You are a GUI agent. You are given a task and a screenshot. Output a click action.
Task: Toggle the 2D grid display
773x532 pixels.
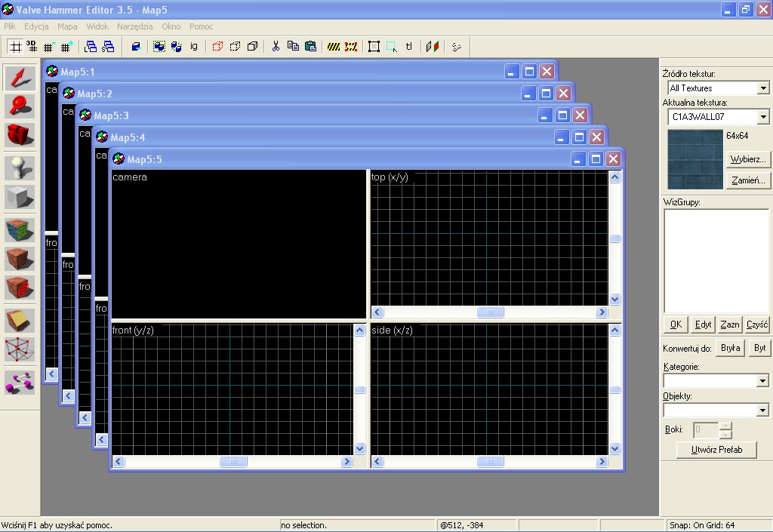16,47
